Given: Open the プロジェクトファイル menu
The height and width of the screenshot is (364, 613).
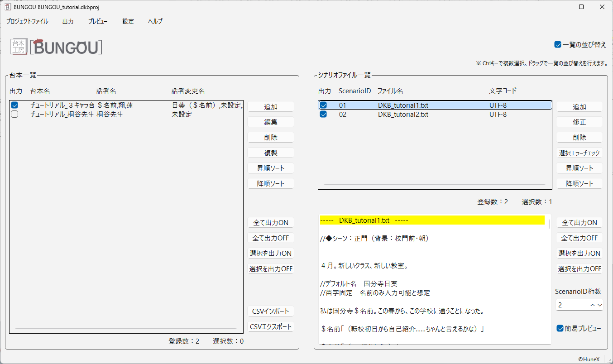Looking at the screenshot, I should (x=27, y=21).
